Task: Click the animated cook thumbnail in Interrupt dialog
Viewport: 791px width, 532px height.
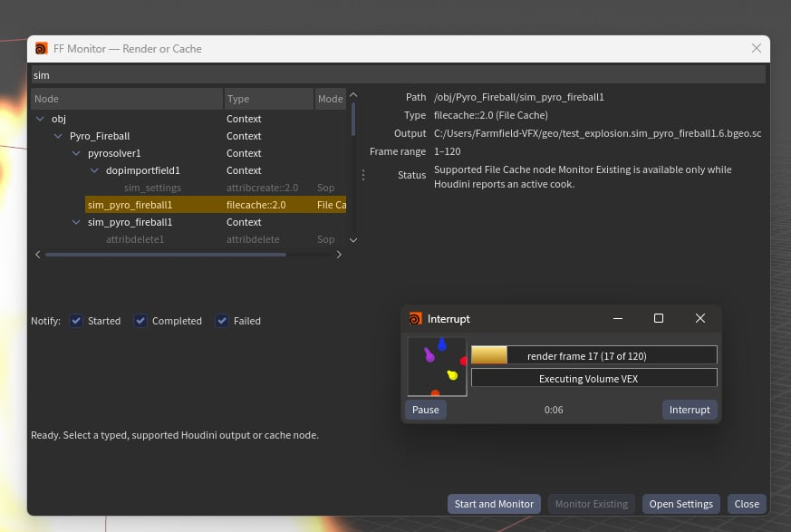Action: [437, 366]
